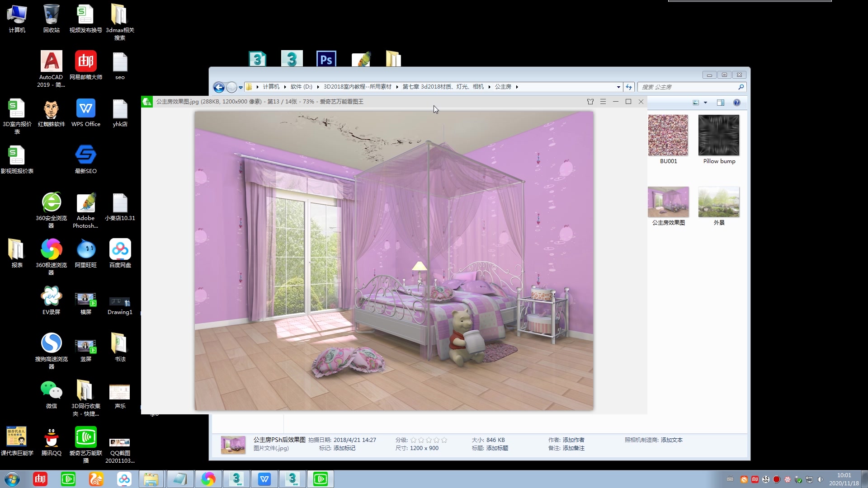
Task: Open the AutoCAD 2019 desktop shortcut
Action: 51,61
